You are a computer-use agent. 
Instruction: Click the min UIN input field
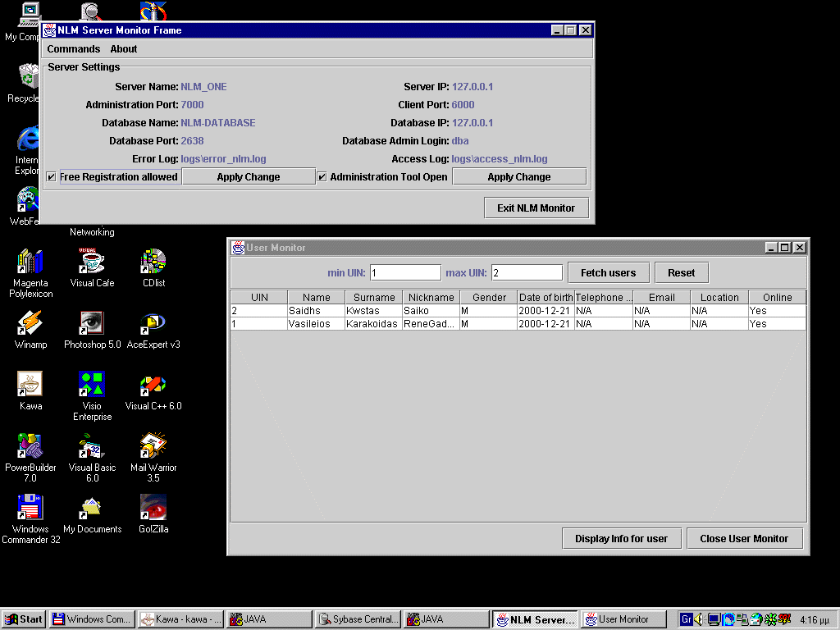pos(405,272)
